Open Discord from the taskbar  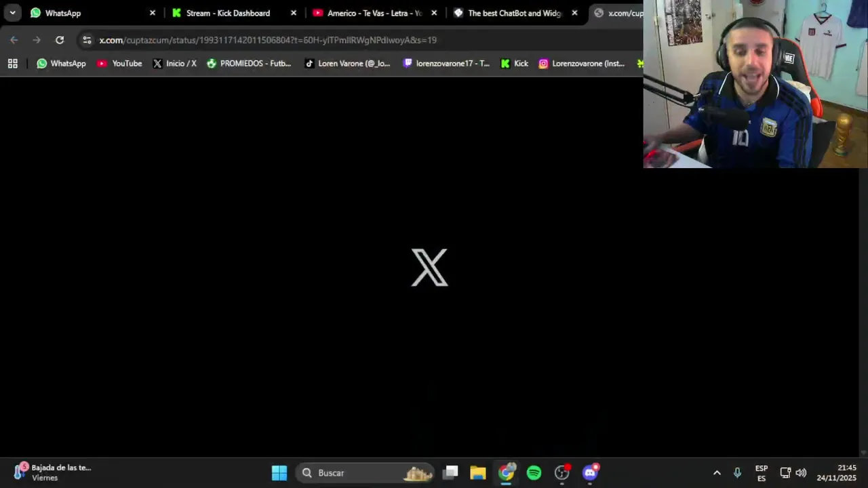[590, 472]
